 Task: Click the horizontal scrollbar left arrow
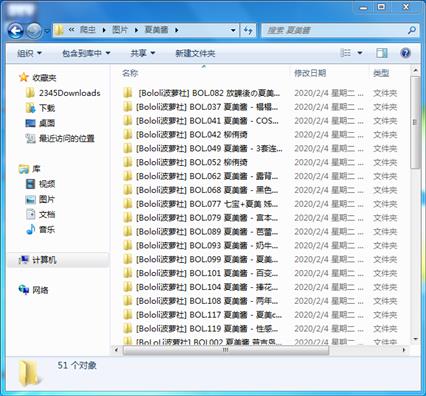click(x=116, y=350)
